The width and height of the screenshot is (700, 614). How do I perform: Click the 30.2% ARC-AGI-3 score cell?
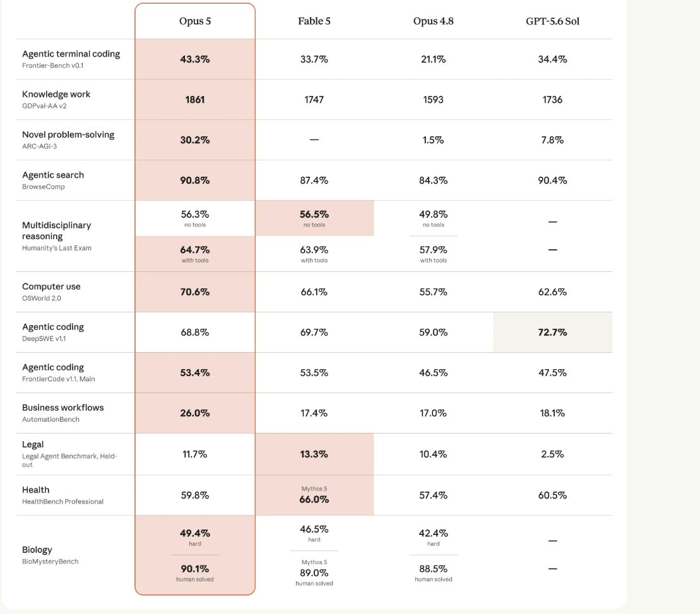(x=195, y=140)
